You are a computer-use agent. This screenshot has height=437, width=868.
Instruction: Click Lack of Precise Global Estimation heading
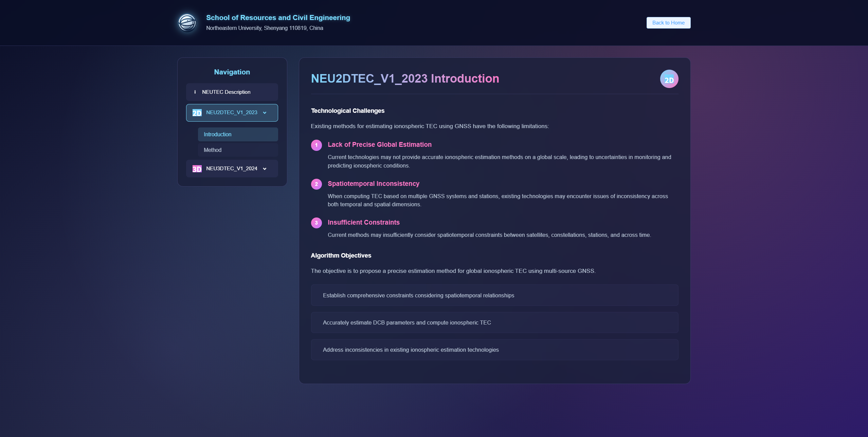click(379, 144)
